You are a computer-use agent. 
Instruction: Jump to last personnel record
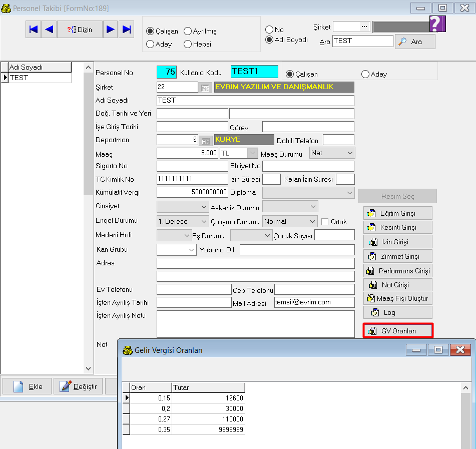point(126,30)
